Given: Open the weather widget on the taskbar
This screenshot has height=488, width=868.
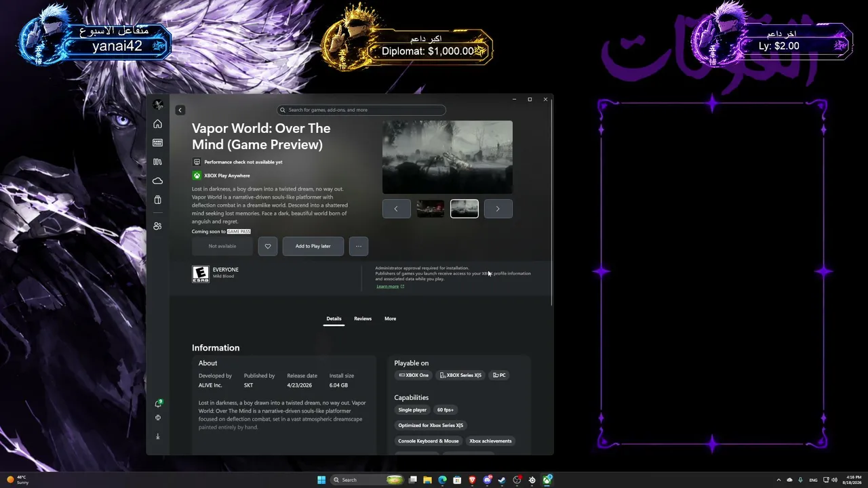Looking at the screenshot, I should click(18, 480).
